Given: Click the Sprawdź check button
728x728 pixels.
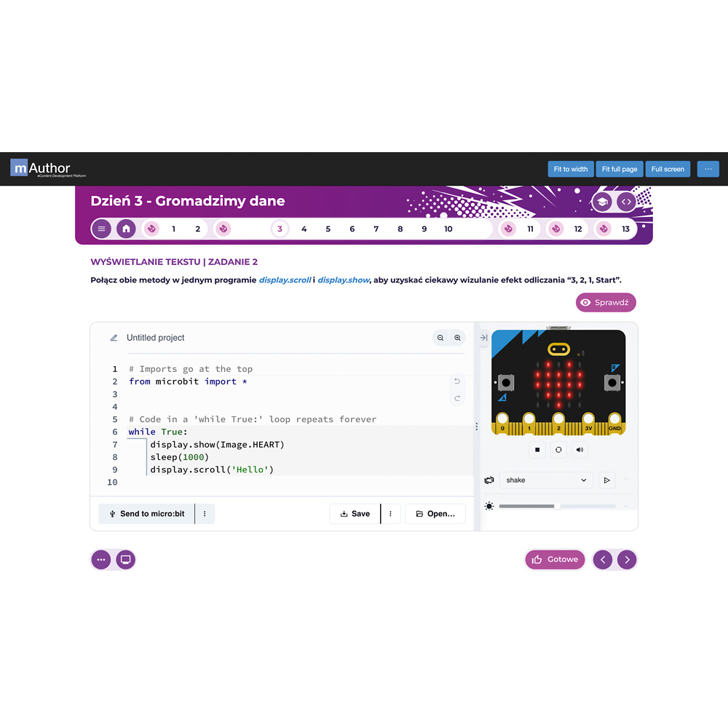Looking at the screenshot, I should click(x=606, y=302).
